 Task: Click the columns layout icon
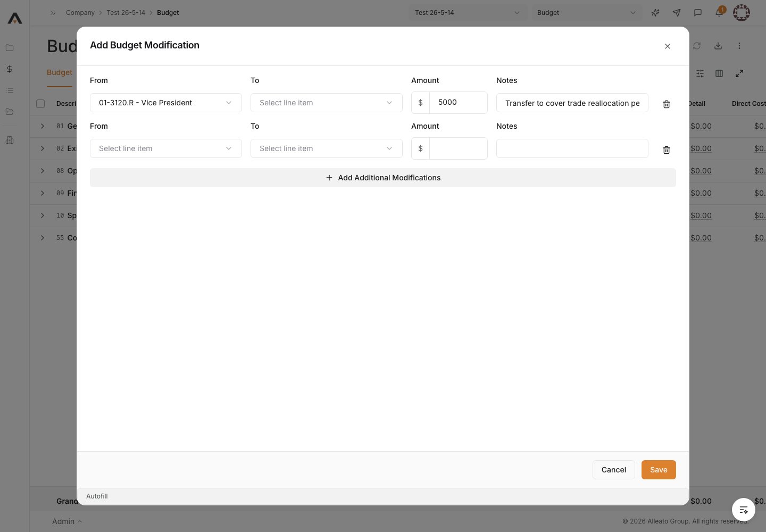[719, 73]
